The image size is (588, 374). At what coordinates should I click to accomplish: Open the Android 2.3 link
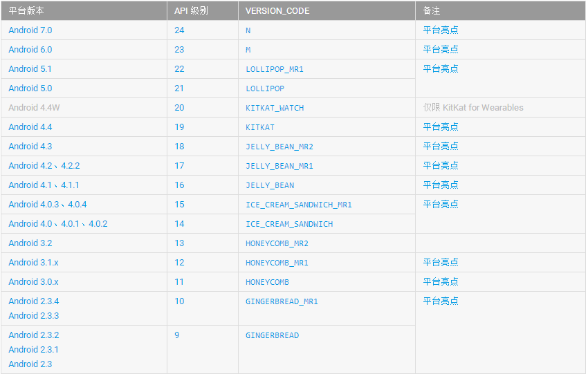pyautogui.click(x=30, y=364)
